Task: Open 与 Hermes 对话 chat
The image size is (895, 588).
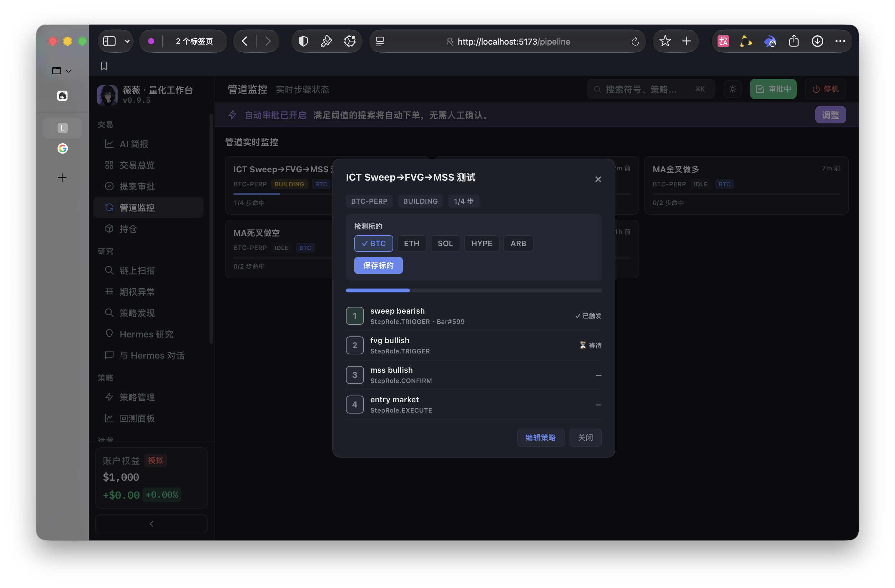Action: click(148, 355)
